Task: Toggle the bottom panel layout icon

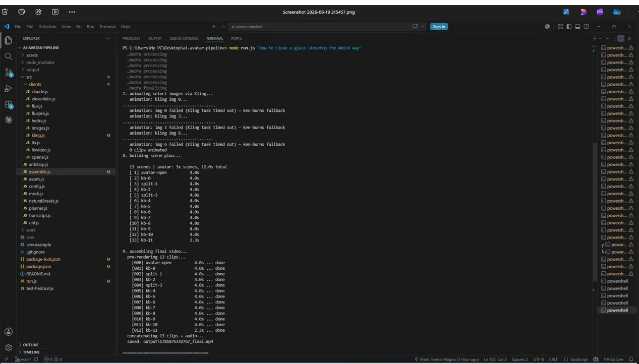Action: coord(577,27)
